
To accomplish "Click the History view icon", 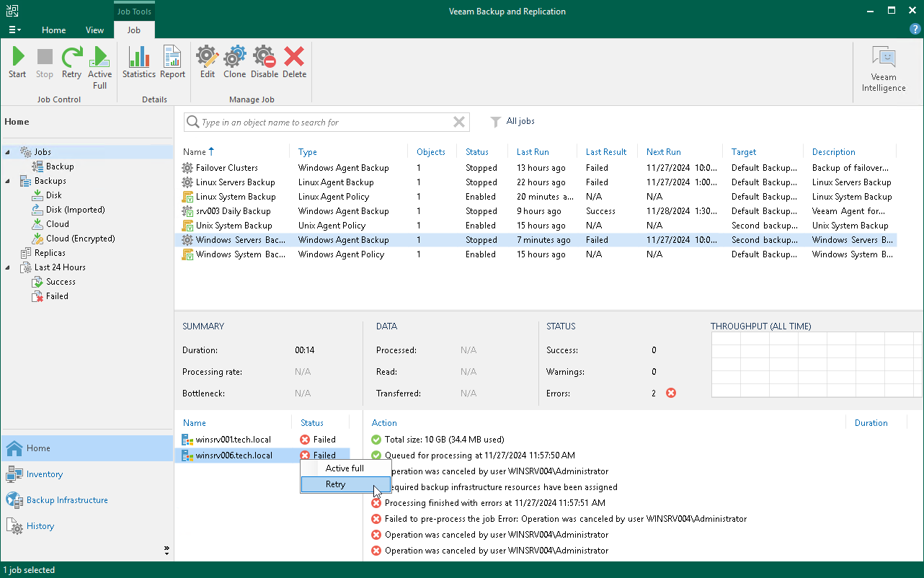I will click(x=14, y=526).
